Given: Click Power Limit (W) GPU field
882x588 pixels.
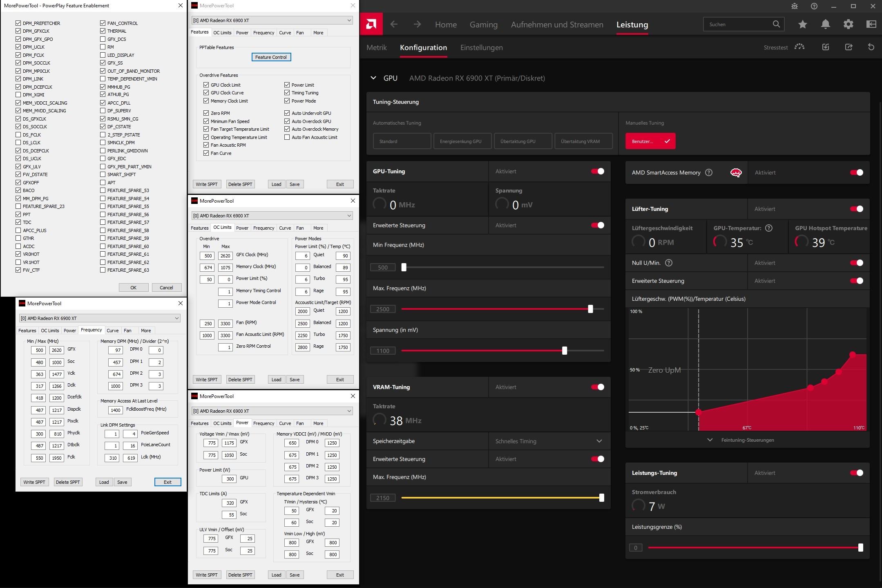Looking at the screenshot, I should [x=229, y=479].
